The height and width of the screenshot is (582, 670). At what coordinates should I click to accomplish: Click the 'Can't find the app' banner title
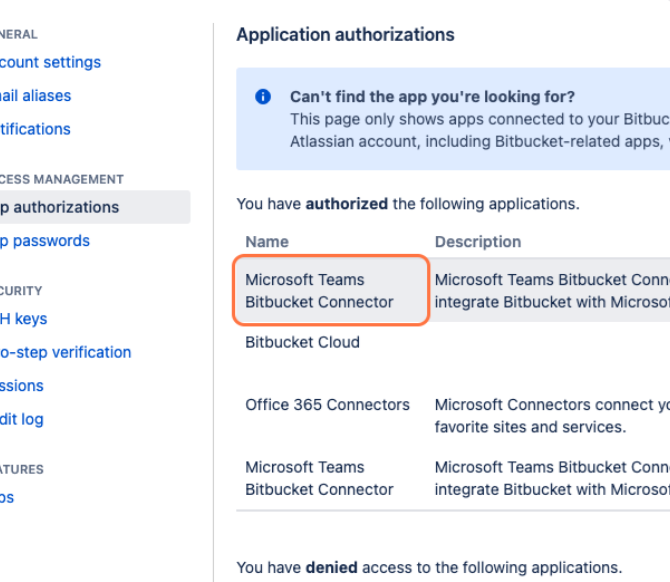tap(432, 97)
